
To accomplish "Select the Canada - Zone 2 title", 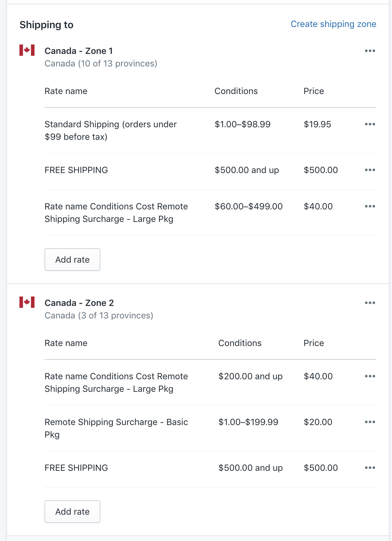I will tap(79, 303).
